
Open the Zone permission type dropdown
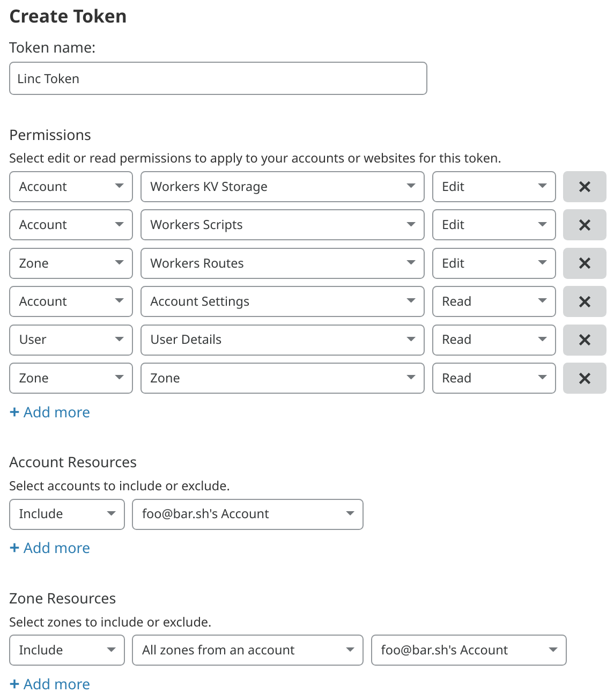point(283,378)
